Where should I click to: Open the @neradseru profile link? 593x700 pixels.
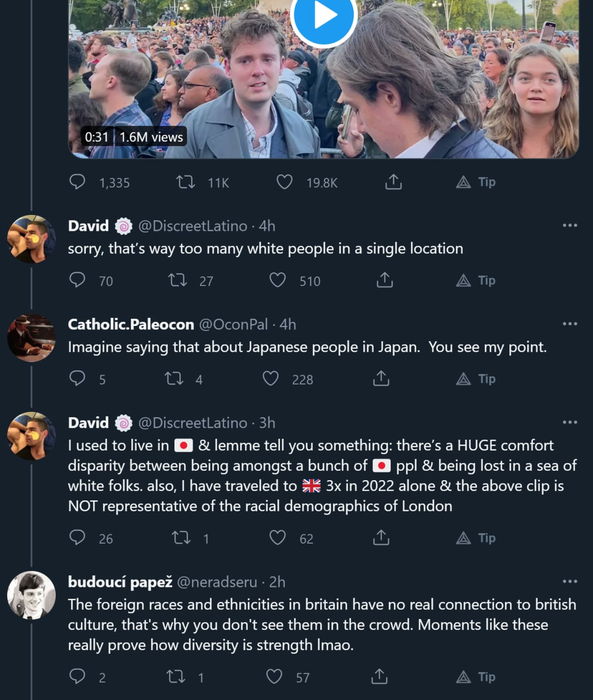217,582
